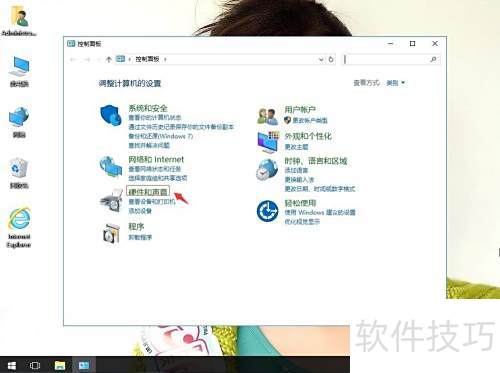Expand the chevron before 控制面板 breadcrumb
Image resolution: width=500 pixels, height=373 pixels.
(x=129, y=59)
